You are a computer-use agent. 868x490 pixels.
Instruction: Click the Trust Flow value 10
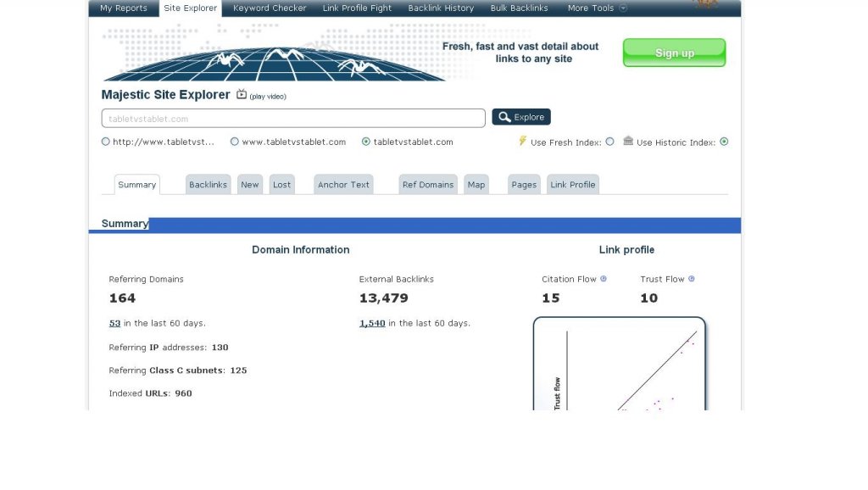coord(648,298)
